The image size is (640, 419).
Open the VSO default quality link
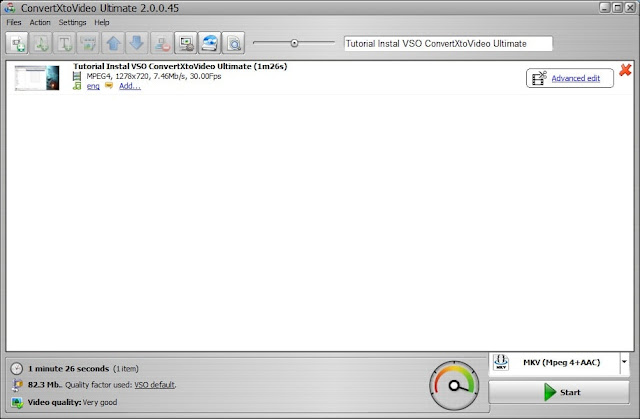pos(154,385)
